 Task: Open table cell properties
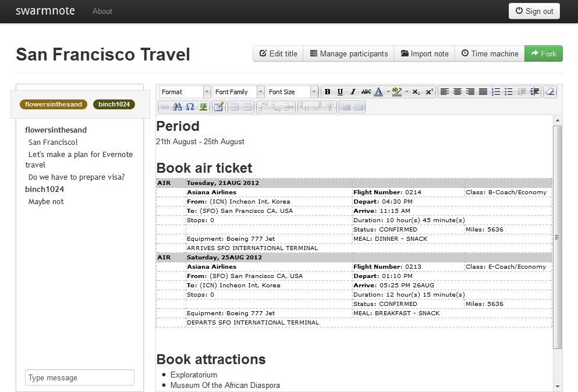click(x=247, y=107)
